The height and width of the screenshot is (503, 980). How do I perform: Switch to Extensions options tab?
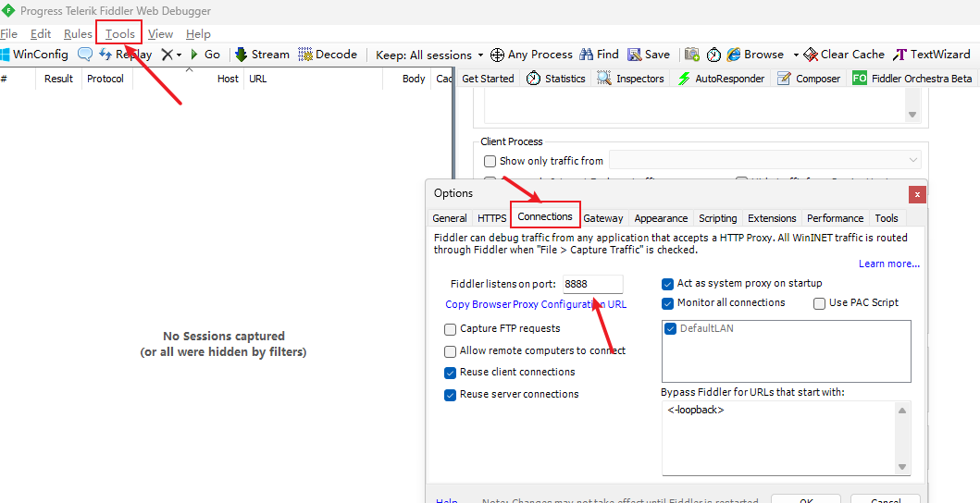click(x=772, y=218)
